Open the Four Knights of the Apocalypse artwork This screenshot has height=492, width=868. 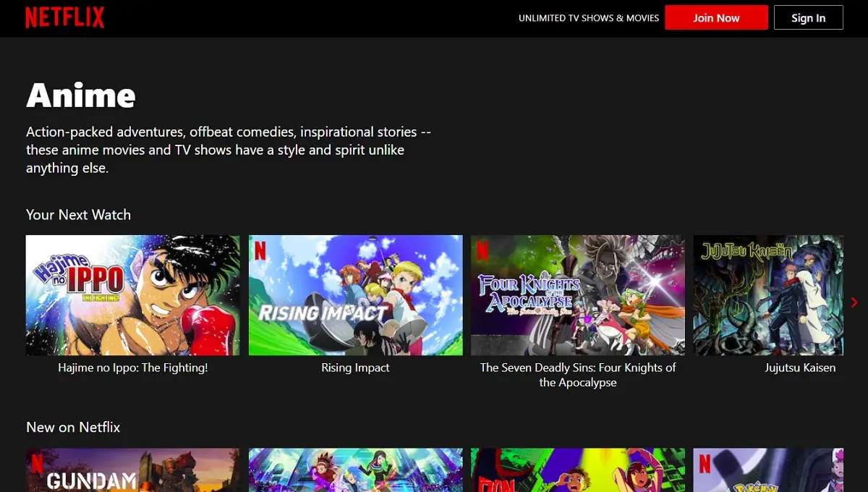click(x=577, y=295)
